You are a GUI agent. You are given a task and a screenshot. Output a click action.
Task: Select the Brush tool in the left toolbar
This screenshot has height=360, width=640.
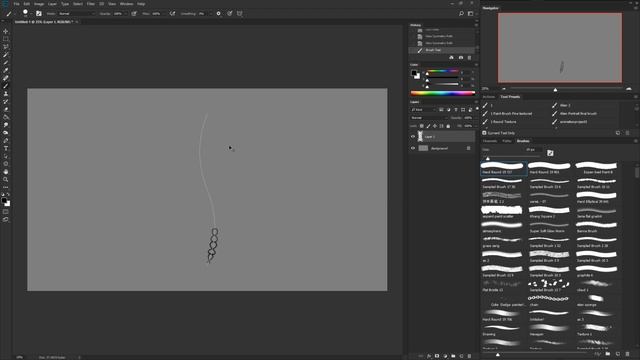tap(6, 86)
